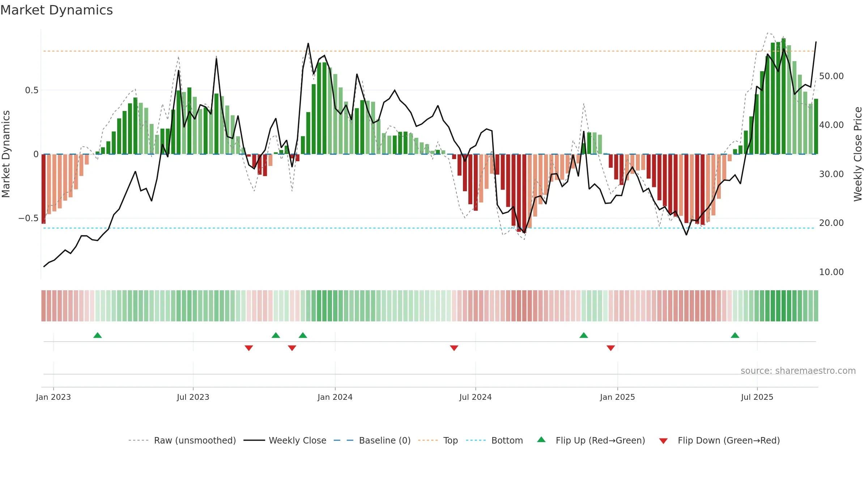The image size is (868, 488).
Task: Click the 40.00 price axis label
Action: pyautogui.click(x=831, y=125)
